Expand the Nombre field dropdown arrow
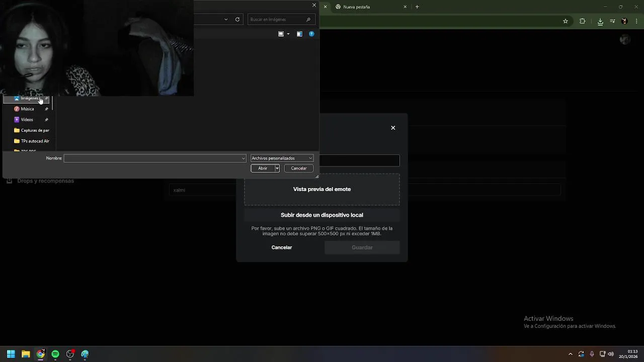The height and width of the screenshot is (362, 644). pyautogui.click(x=244, y=158)
